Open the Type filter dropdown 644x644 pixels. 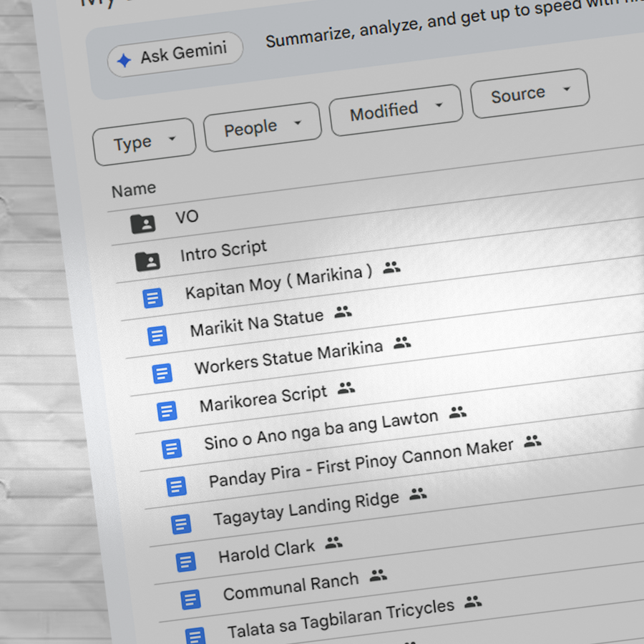[x=144, y=142]
